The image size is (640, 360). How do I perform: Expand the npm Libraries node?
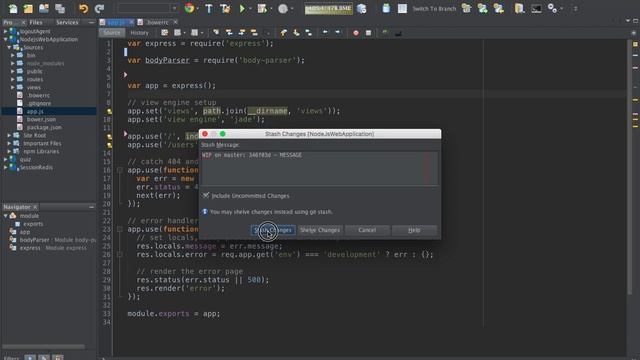coord(9,151)
